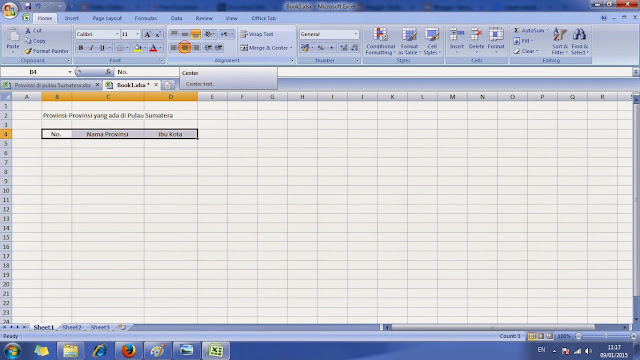Enable Wrap Text for selected cells
640x360 pixels.
pos(257,34)
